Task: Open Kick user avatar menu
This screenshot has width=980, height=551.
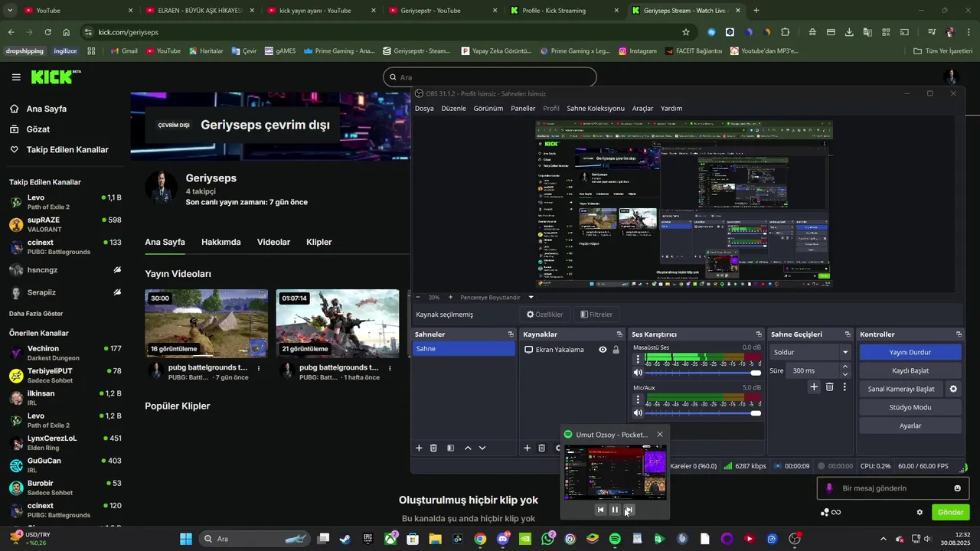Action: tap(952, 77)
